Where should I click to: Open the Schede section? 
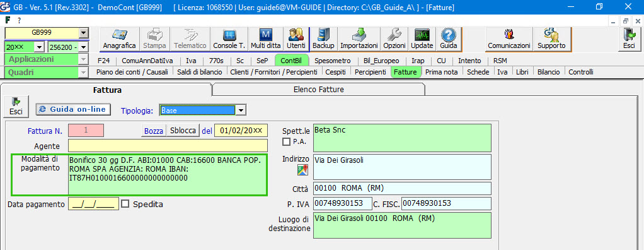[x=478, y=72]
